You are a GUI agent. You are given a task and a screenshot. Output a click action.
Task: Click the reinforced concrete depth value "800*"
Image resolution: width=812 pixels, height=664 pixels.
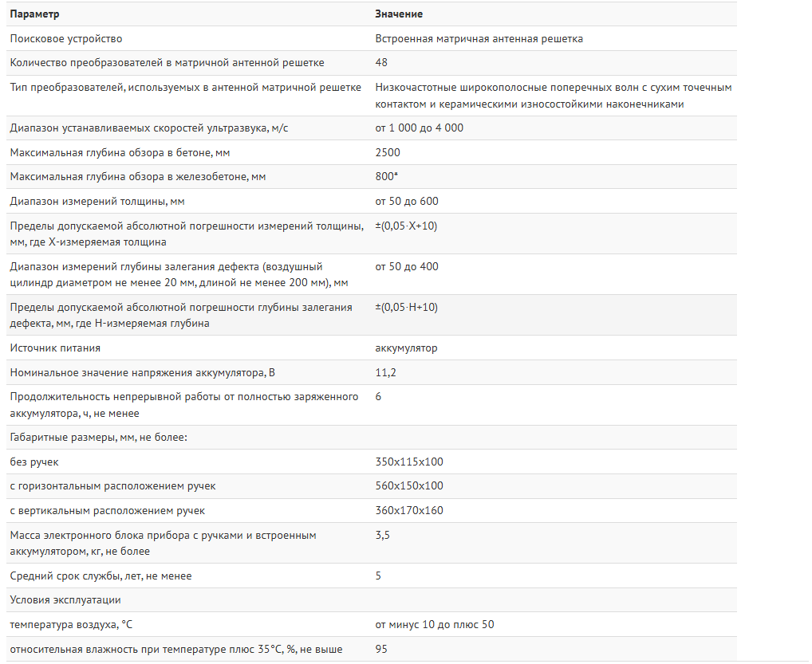[387, 176]
